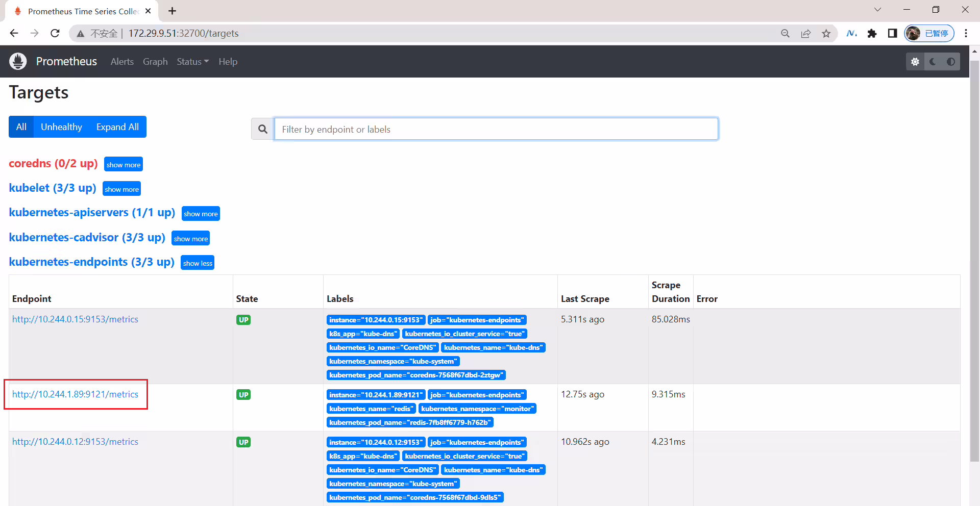Choose the browser-preferred contrast theme icon
The width and height of the screenshot is (980, 506).
click(951, 61)
